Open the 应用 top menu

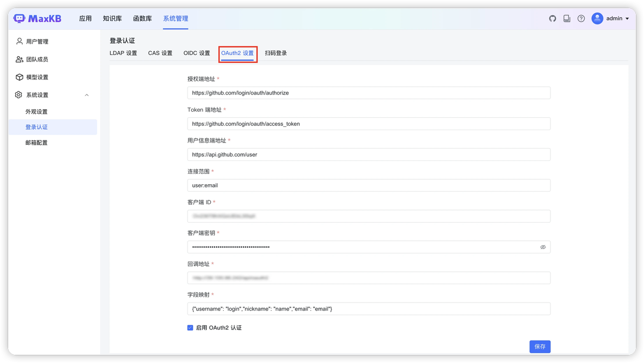(x=85, y=18)
